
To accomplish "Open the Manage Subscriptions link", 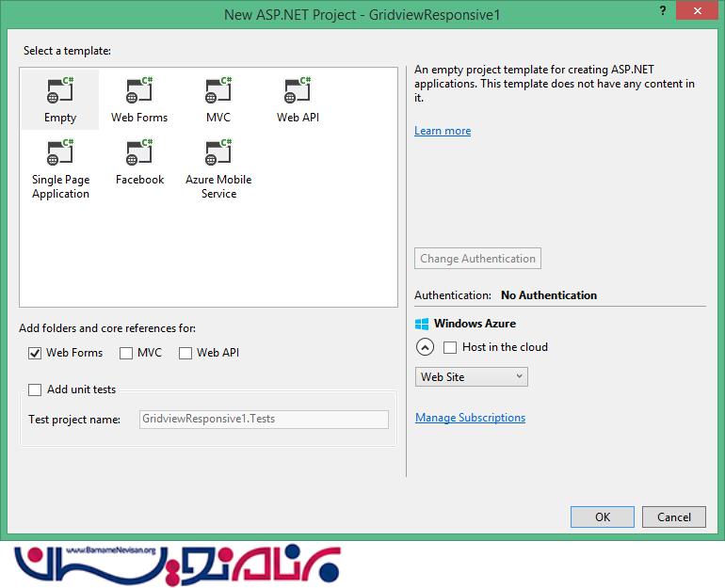I will (470, 418).
